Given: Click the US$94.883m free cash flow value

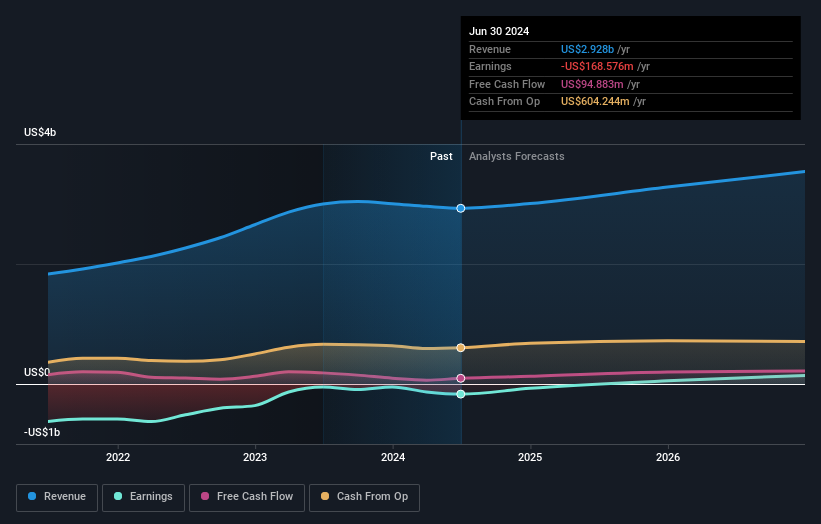Looking at the screenshot, I should pyautogui.click(x=592, y=84).
